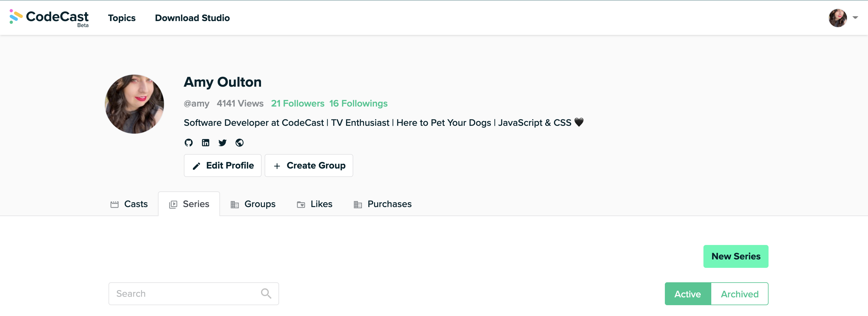Open the Casts tab
The image size is (868, 316).
[129, 204]
